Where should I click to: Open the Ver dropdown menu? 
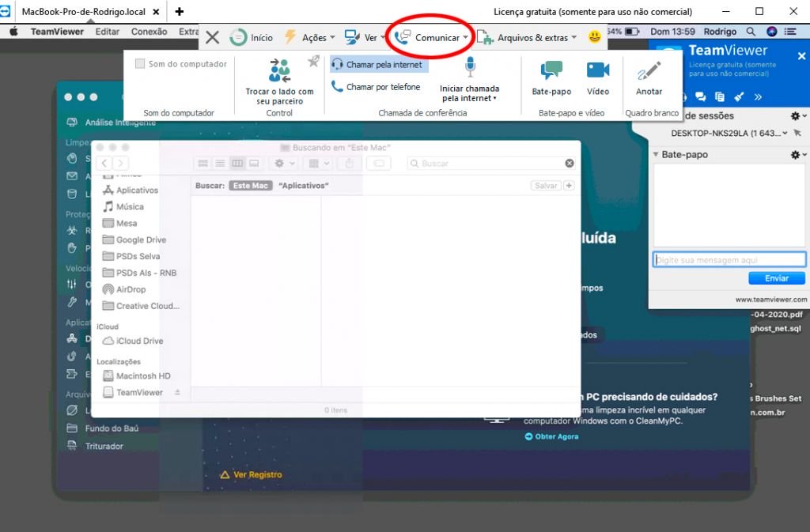point(365,38)
